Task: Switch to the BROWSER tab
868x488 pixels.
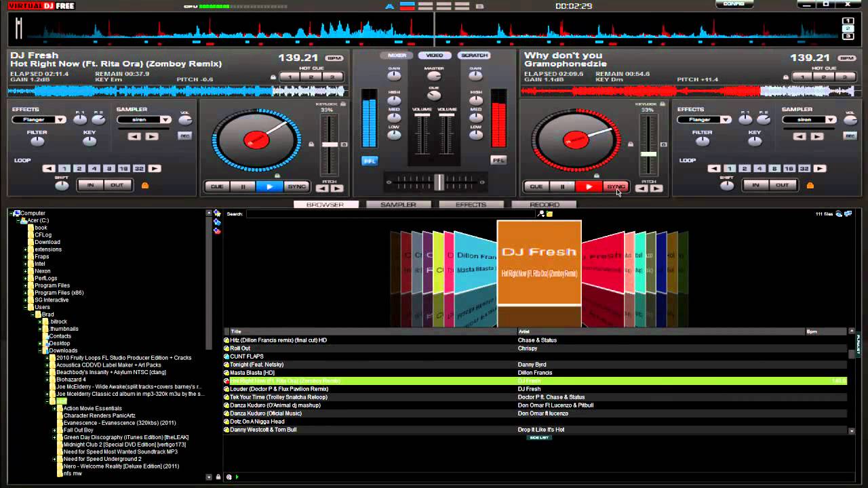Action: point(325,205)
